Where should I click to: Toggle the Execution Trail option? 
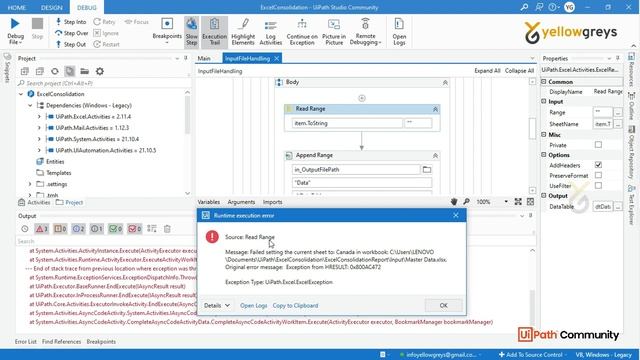[x=214, y=32]
